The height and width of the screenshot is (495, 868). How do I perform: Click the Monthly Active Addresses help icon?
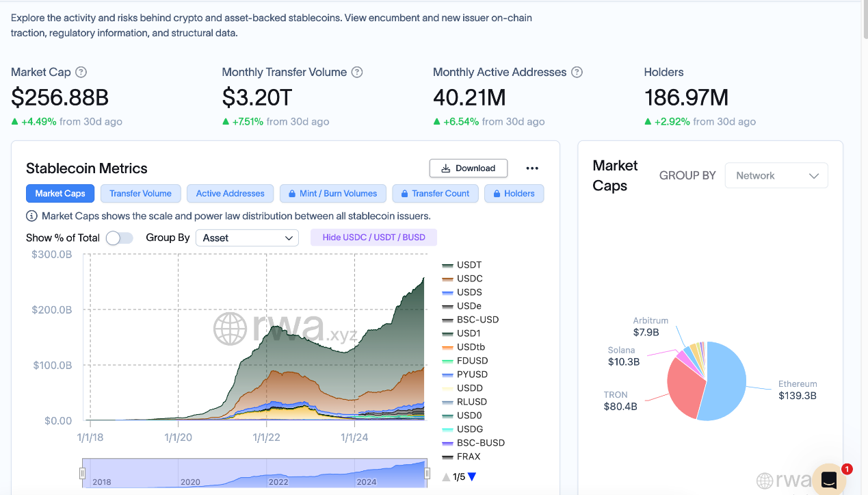(577, 72)
